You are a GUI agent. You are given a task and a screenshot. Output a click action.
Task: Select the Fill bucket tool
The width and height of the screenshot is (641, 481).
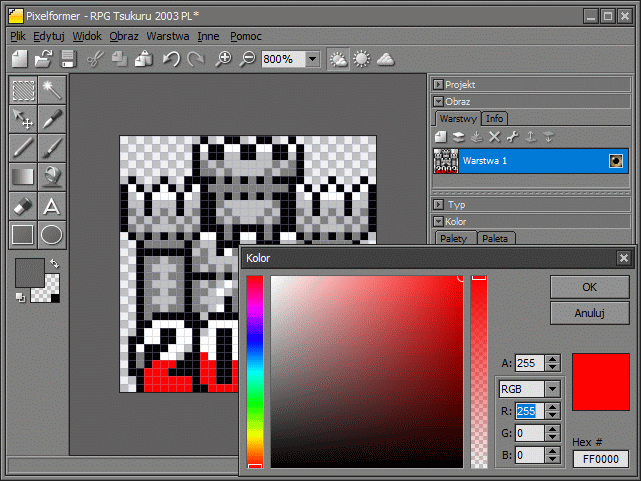point(52,177)
